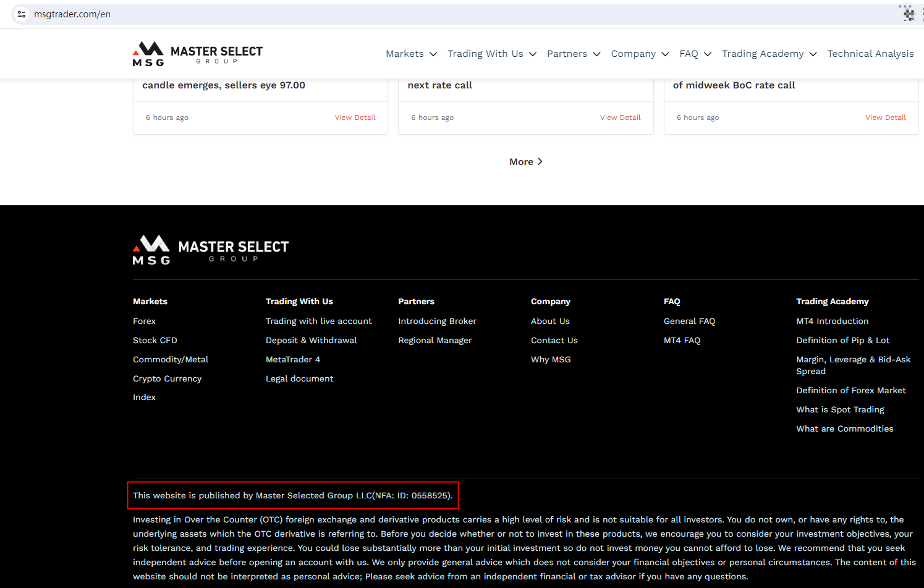The image size is (924, 588).
Task: Open the Forex footer link
Action: (x=144, y=322)
